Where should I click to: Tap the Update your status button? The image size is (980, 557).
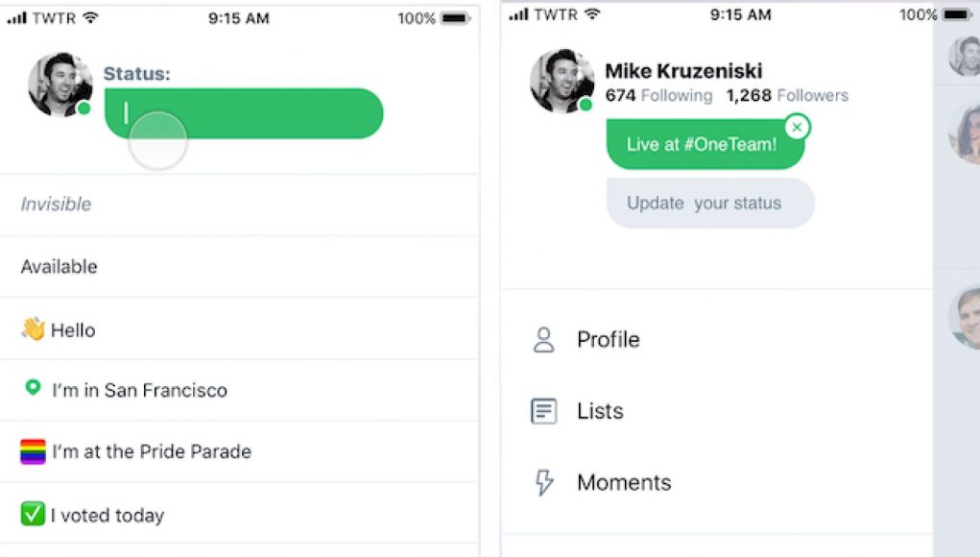coord(710,204)
